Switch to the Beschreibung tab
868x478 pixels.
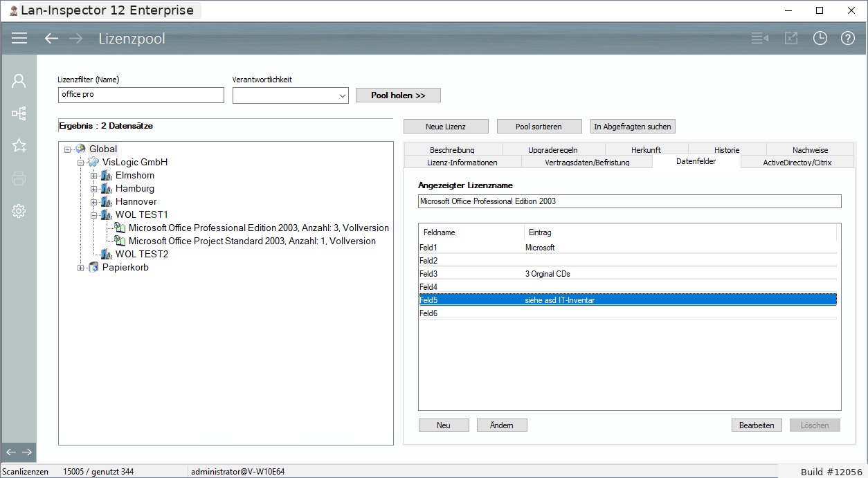[x=452, y=149]
